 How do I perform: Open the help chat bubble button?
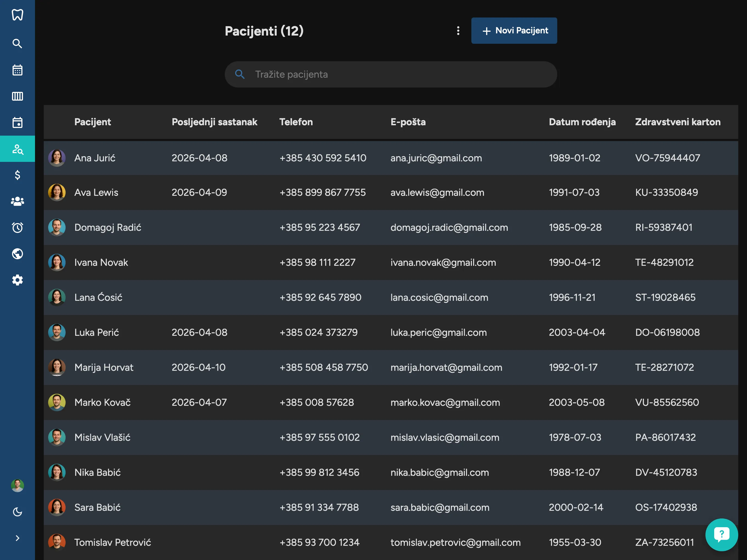click(x=721, y=534)
